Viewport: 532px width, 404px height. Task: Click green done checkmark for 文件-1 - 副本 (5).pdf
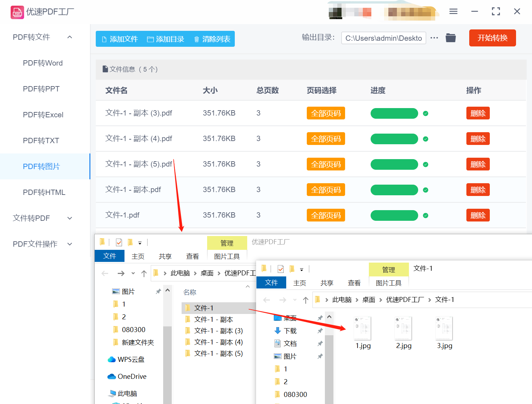pos(426,164)
